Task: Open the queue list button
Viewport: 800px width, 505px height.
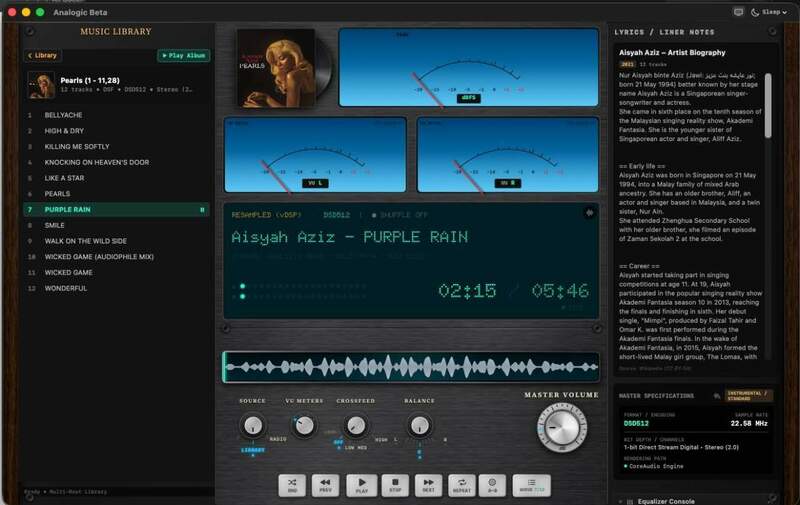Action: [x=532, y=485]
